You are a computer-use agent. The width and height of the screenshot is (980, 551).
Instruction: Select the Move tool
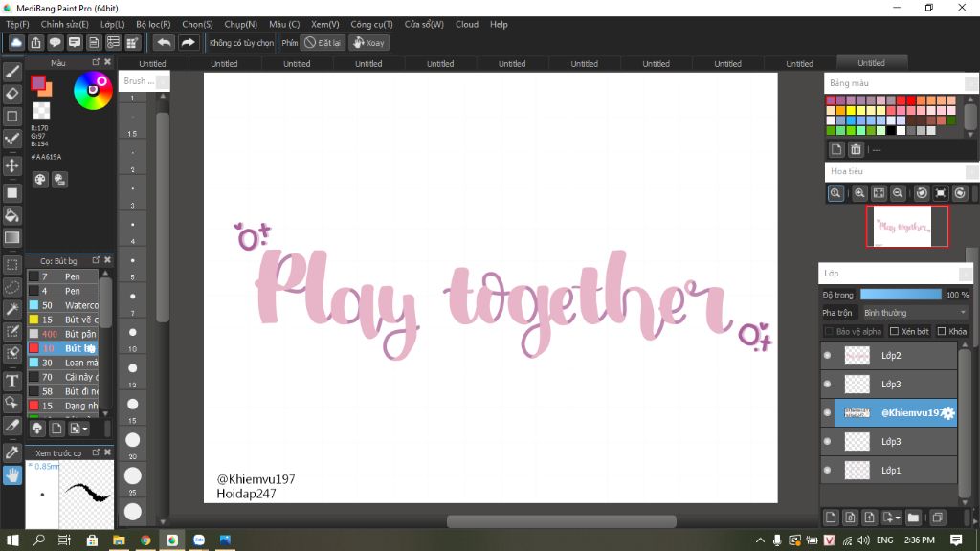[x=11, y=165]
